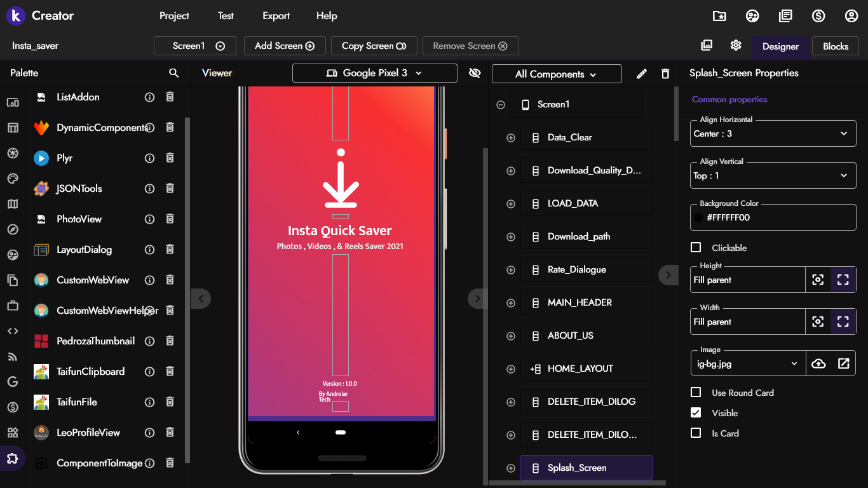
Task: Open image in external view icon
Action: [843, 363]
